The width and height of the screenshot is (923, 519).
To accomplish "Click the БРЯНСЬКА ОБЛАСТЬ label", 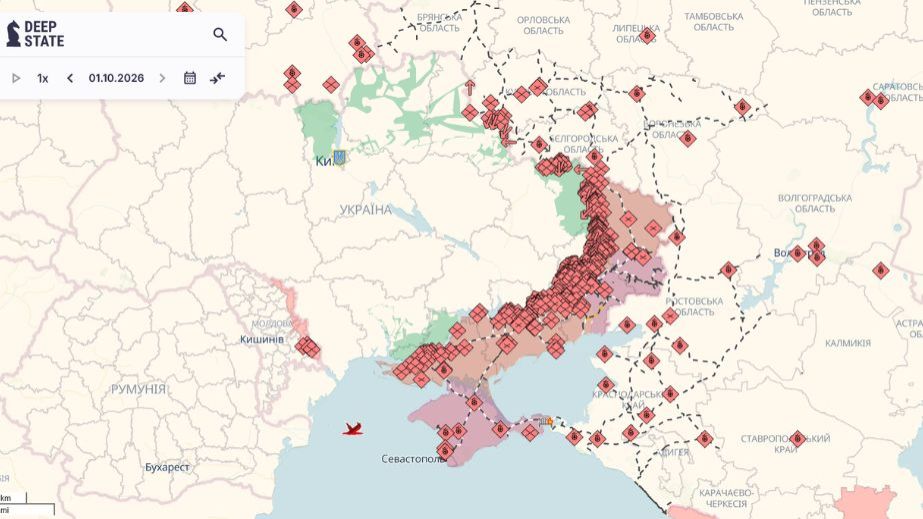I will [439, 23].
